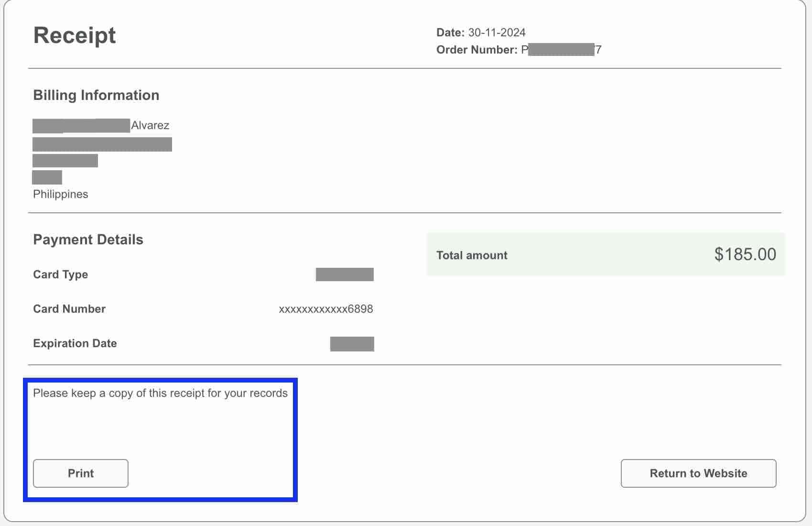Select the Return to Website button
812x526 pixels.
click(698, 473)
